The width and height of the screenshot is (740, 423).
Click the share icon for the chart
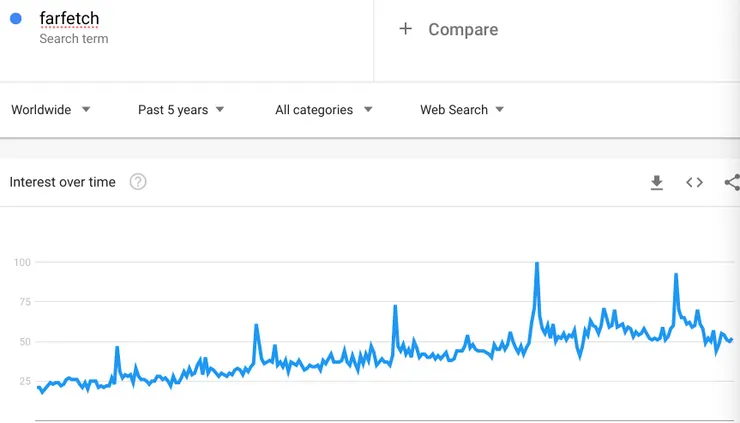pyautogui.click(x=732, y=182)
